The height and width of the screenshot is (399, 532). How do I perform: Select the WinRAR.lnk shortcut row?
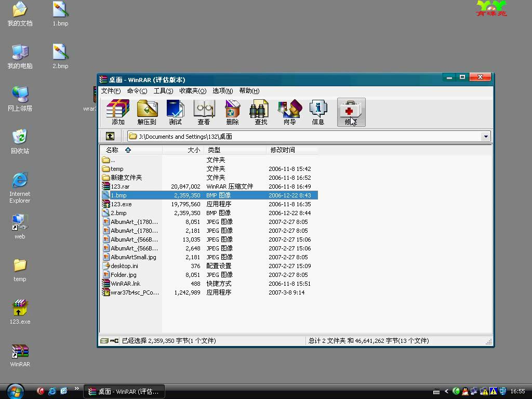[x=209, y=283]
